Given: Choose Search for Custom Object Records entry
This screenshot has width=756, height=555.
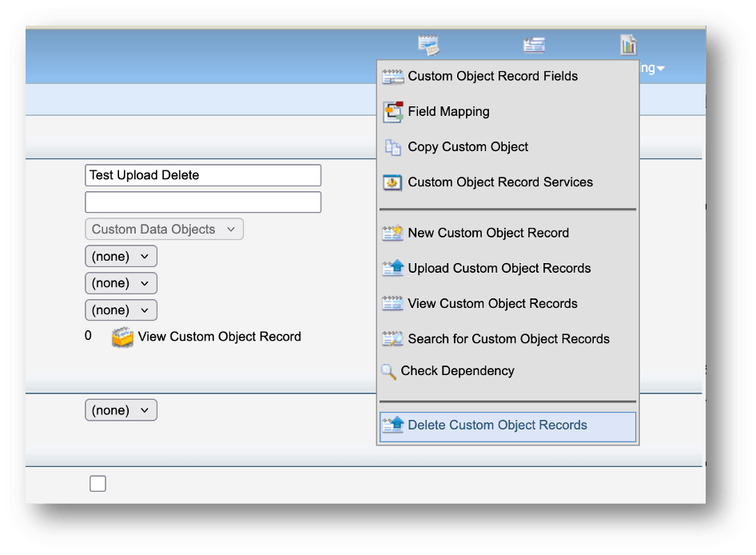Looking at the screenshot, I should [507, 339].
